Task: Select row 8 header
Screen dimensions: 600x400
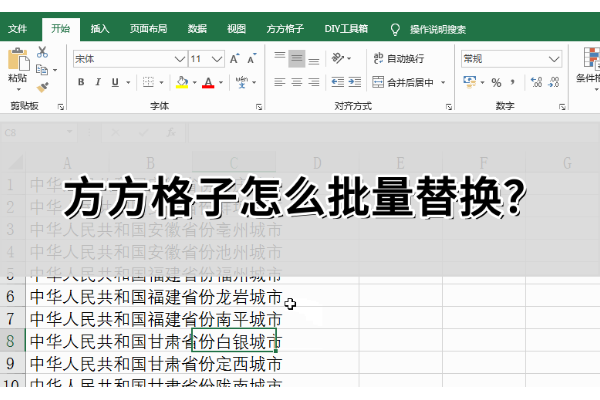Action: [11, 341]
